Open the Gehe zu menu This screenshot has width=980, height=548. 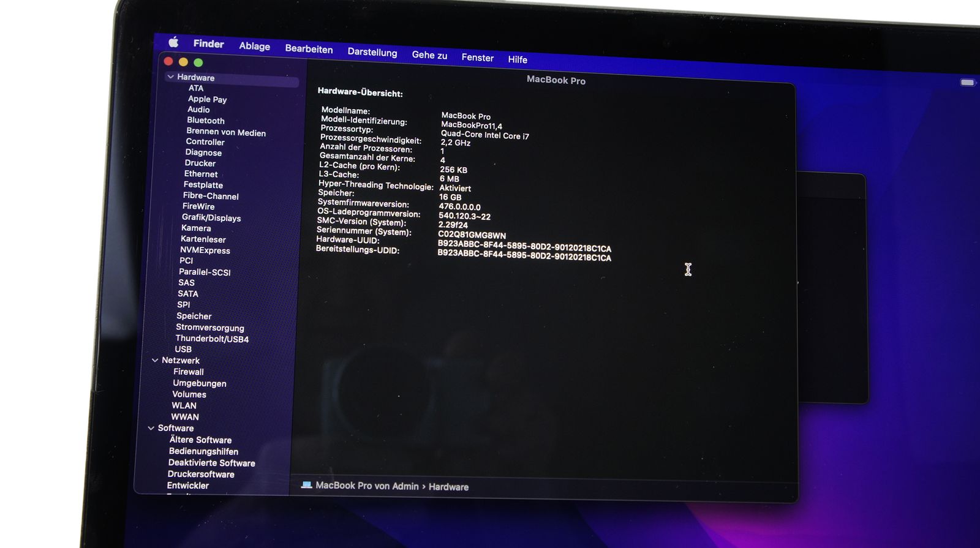[429, 55]
